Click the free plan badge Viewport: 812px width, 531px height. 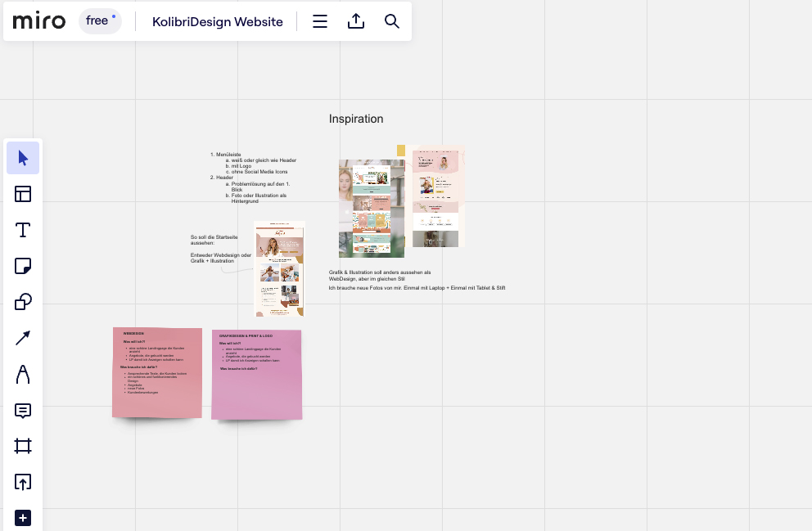pos(100,21)
